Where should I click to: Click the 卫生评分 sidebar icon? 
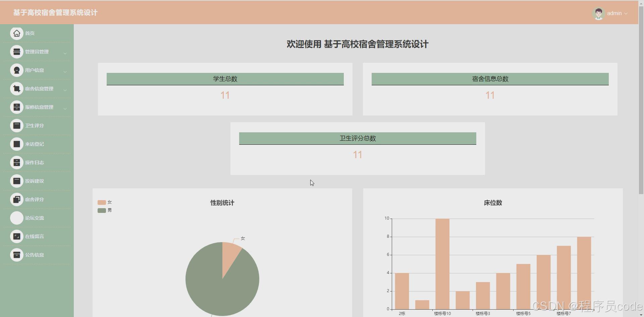(17, 126)
